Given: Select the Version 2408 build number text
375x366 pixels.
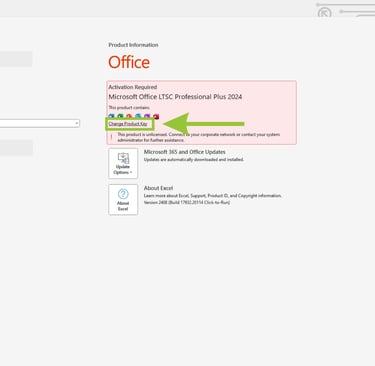Looking at the screenshot, I should coord(187,202).
